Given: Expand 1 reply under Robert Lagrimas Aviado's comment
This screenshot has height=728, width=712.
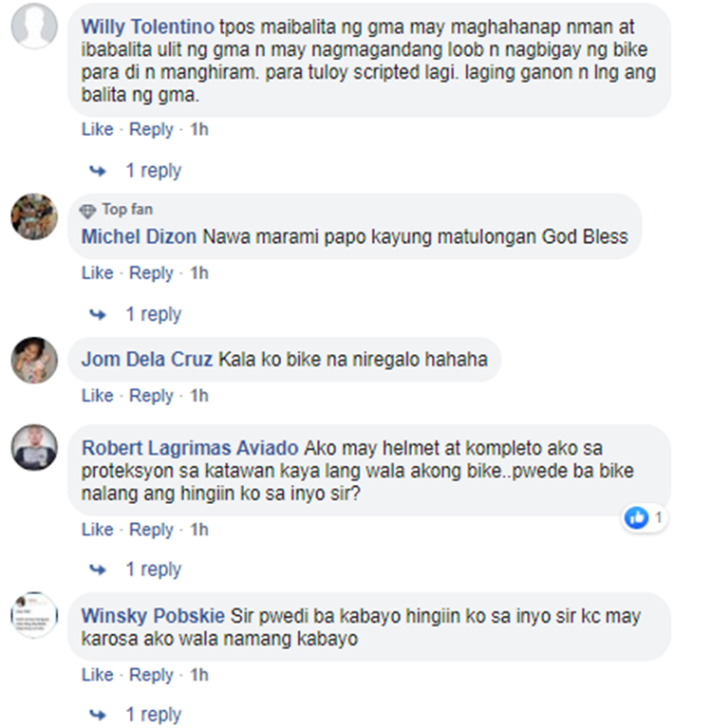Looking at the screenshot, I should pos(153,569).
